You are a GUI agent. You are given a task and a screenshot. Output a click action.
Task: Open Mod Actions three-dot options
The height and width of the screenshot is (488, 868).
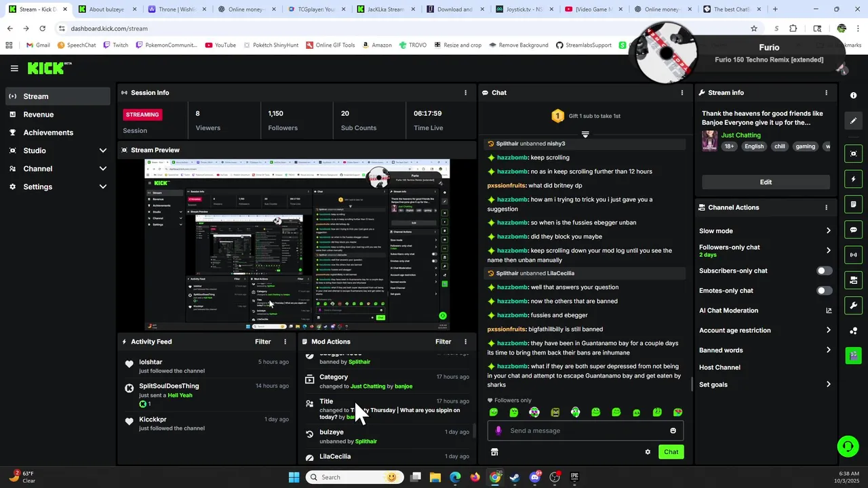click(x=465, y=342)
